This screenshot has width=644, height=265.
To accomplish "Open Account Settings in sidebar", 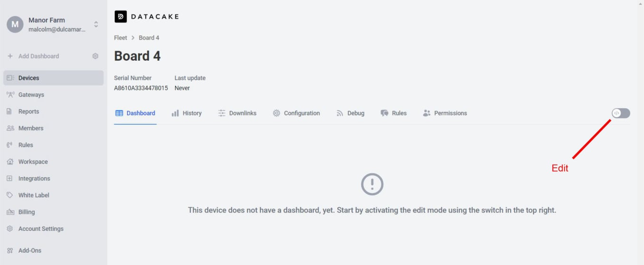I will (x=41, y=228).
